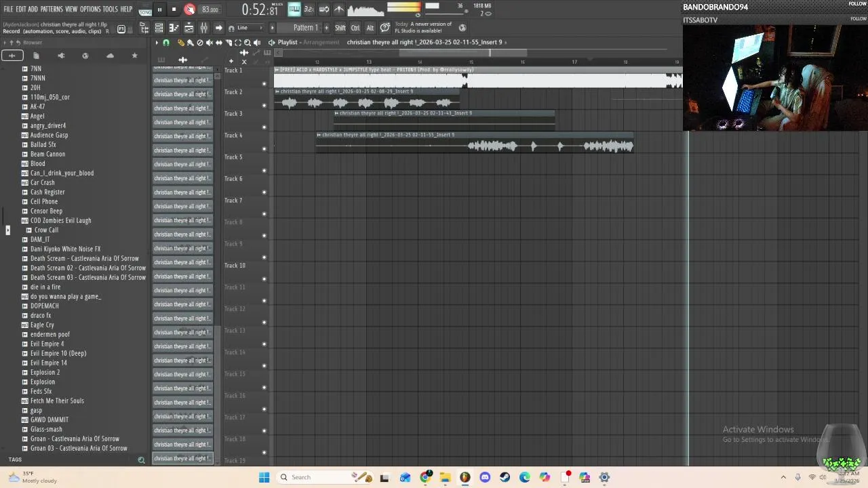The width and height of the screenshot is (868, 488).
Task: Open browser cloud library tab
Action: (110, 56)
